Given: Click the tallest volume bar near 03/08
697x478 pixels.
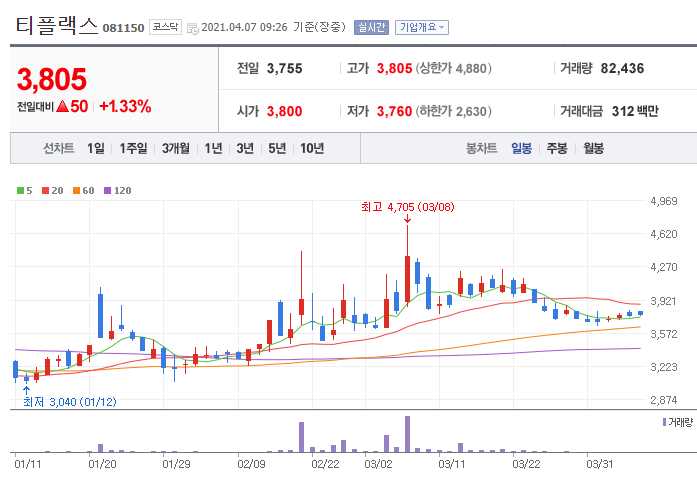Looking at the screenshot, I should (408, 434).
